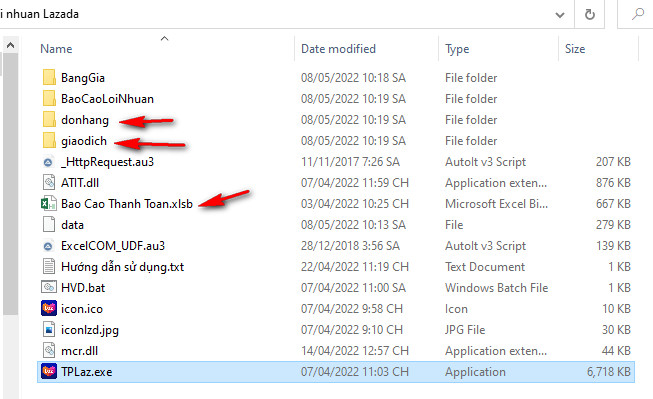
Task: Select the BaoCaoLoiNhuan folder icon
Action: point(49,99)
